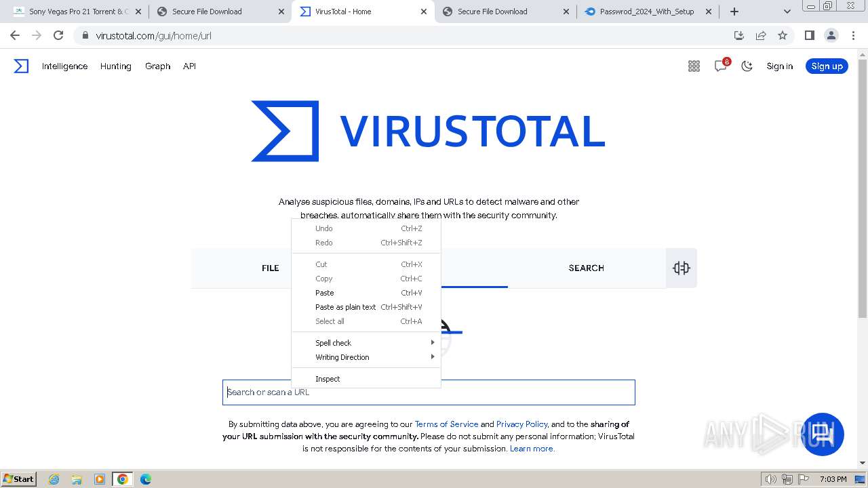
Task: Reload the page with refresh icon
Action: [58, 35]
